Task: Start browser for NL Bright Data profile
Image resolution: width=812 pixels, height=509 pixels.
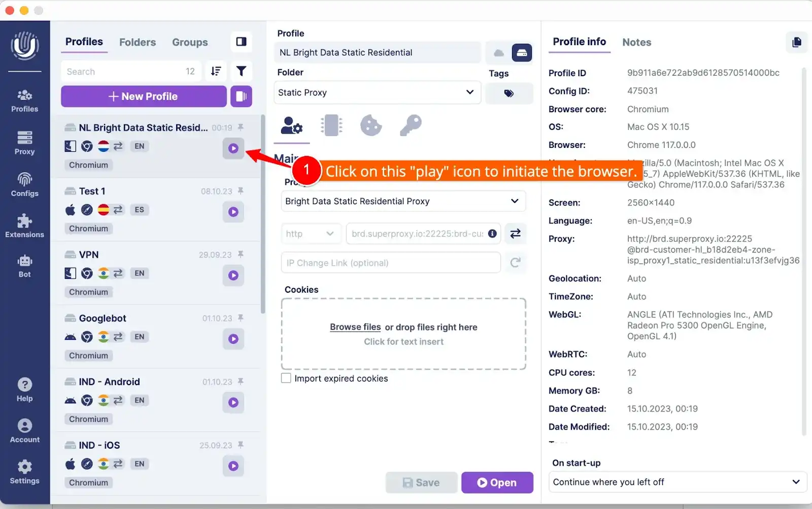Action: [233, 148]
